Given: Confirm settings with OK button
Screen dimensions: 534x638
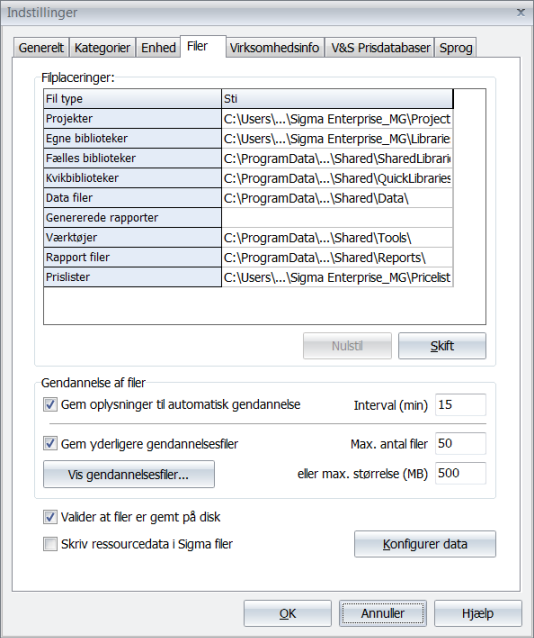Looking at the screenshot, I should pos(288,613).
